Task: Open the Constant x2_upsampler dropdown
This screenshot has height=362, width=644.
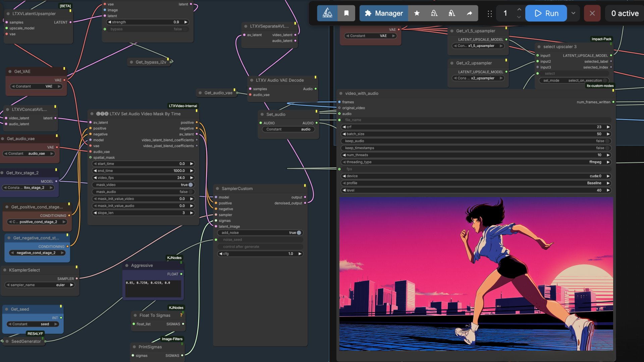Action: click(x=478, y=78)
